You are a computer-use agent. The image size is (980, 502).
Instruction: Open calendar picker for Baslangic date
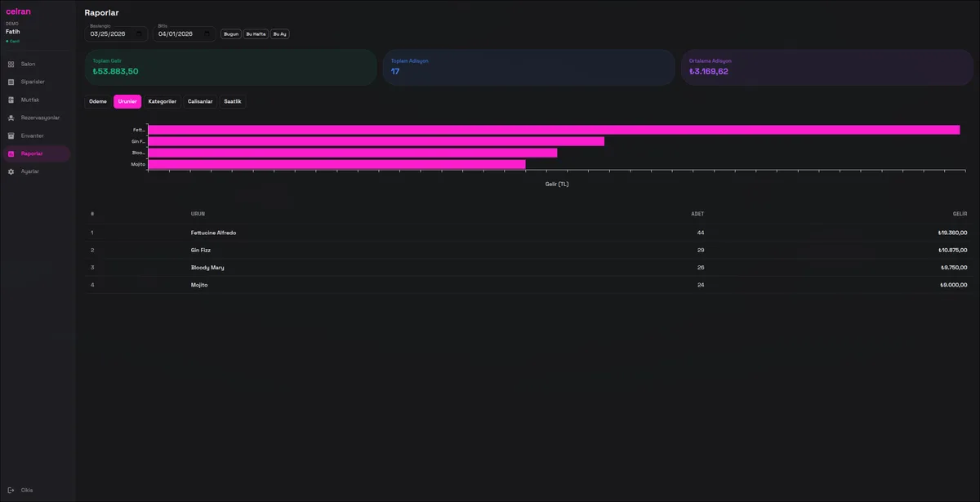click(140, 34)
